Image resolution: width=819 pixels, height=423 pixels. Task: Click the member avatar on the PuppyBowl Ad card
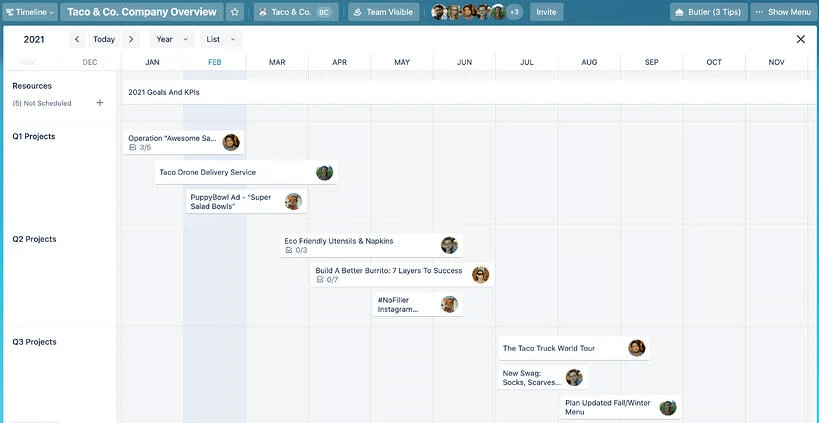pos(294,202)
